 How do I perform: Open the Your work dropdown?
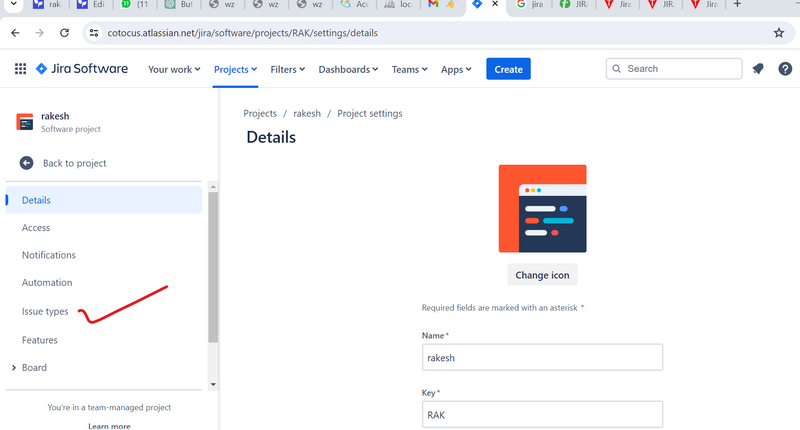pos(175,69)
